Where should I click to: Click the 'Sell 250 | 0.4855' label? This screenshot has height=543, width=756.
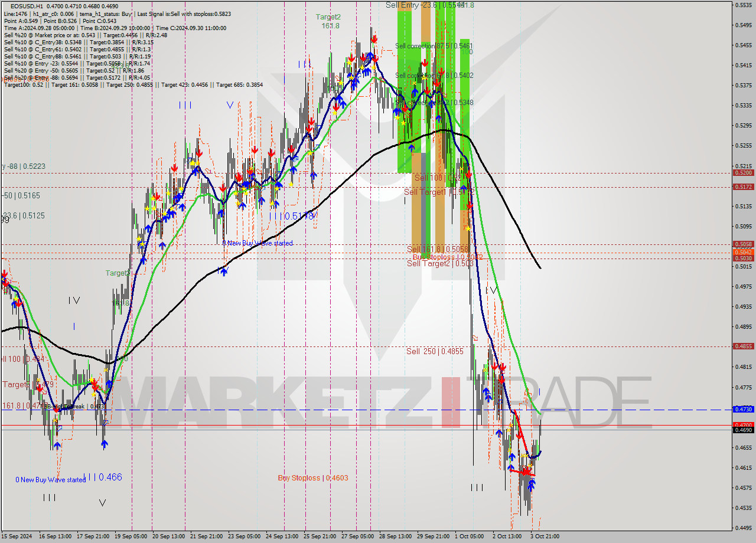click(435, 351)
